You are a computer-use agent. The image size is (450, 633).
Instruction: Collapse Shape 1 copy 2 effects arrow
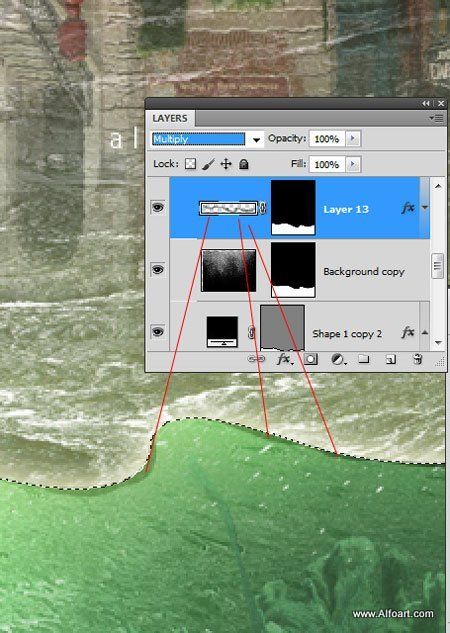[425, 332]
